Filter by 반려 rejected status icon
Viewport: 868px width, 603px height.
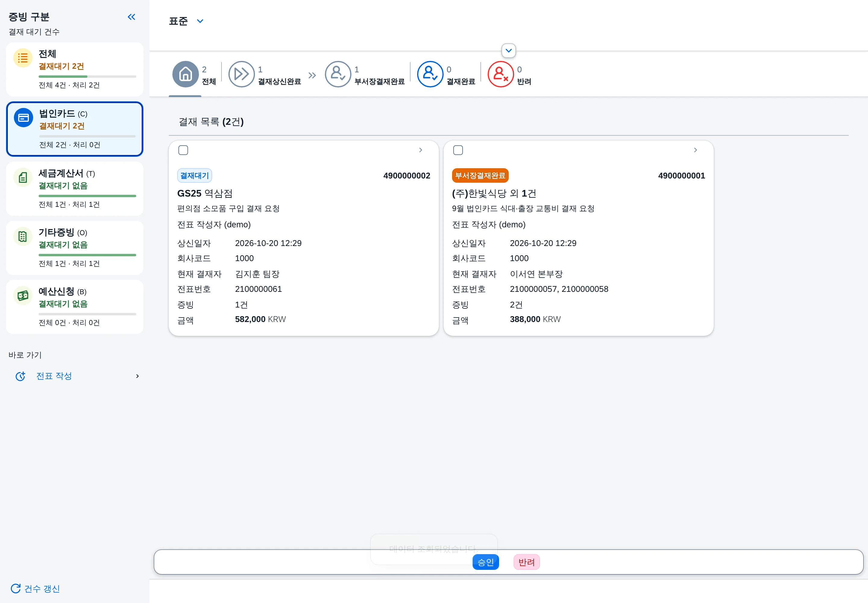pos(501,74)
